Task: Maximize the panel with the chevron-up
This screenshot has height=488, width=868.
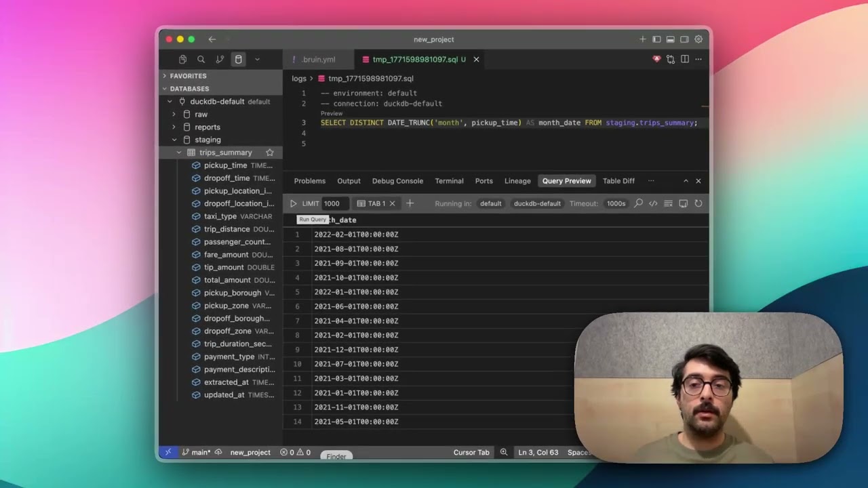Action: [x=686, y=181]
